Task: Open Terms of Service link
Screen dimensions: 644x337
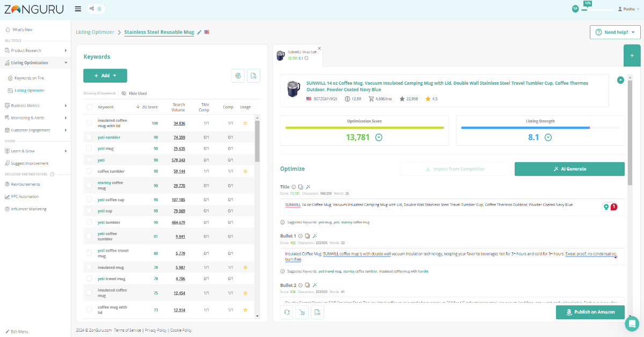Action: [x=128, y=330]
